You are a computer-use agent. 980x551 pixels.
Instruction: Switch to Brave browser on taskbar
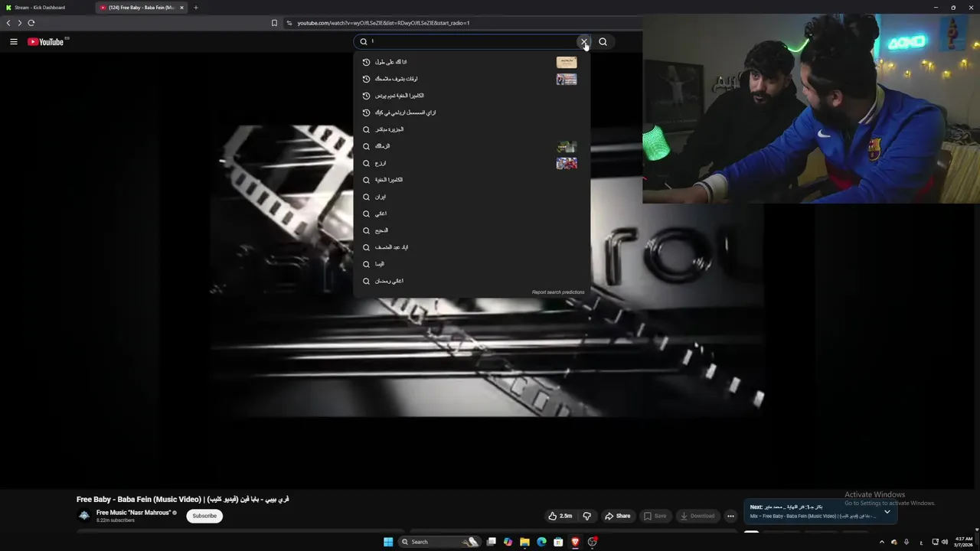(x=575, y=542)
